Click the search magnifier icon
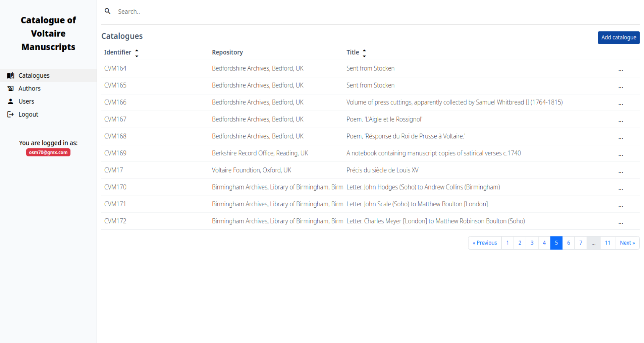This screenshot has width=644, height=343. click(x=107, y=11)
